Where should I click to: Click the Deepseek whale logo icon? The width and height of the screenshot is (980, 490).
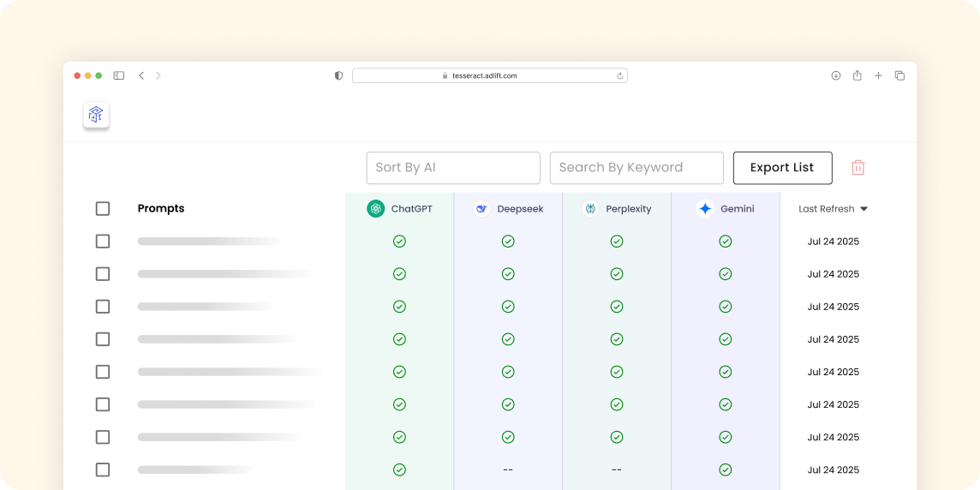point(482,209)
